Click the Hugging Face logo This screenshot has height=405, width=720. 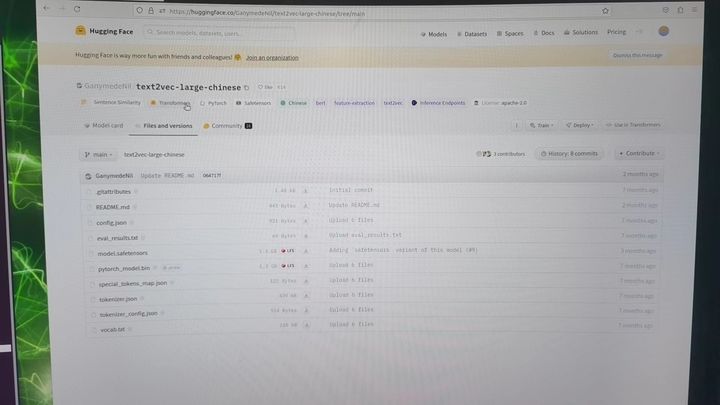coord(104,31)
